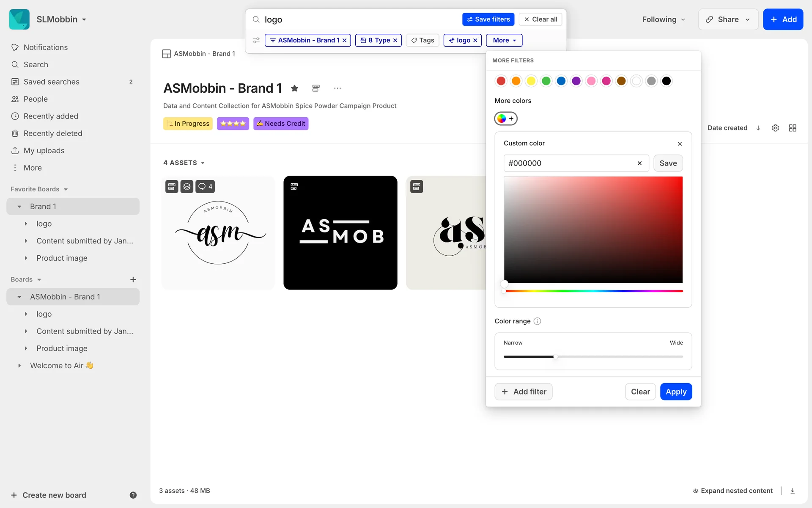Open the board ellipsis options menu

click(337, 88)
